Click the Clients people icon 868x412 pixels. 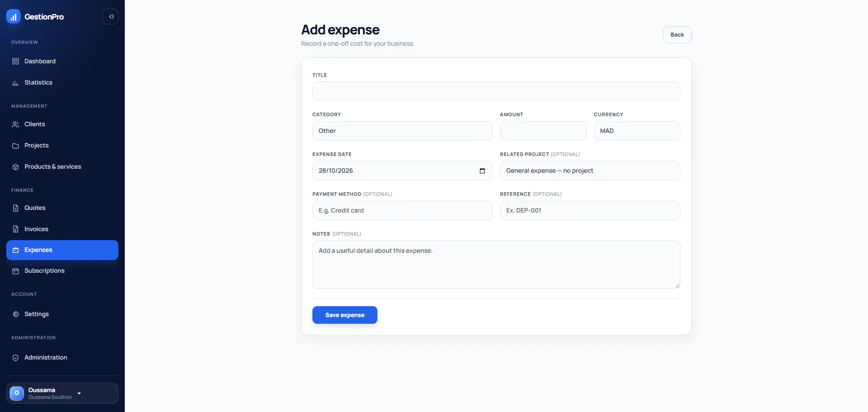tap(15, 124)
